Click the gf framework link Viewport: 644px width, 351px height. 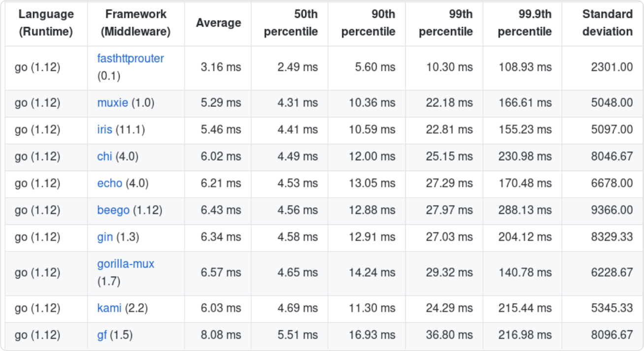(x=102, y=335)
